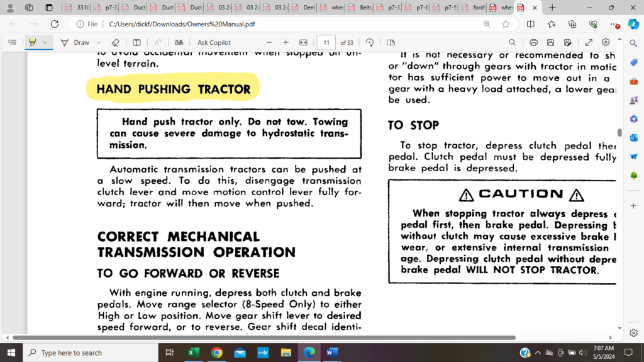Viewport: 644px width, 362px height.
Task: Click the vertical scrollbar thumb
Action: 619,133
